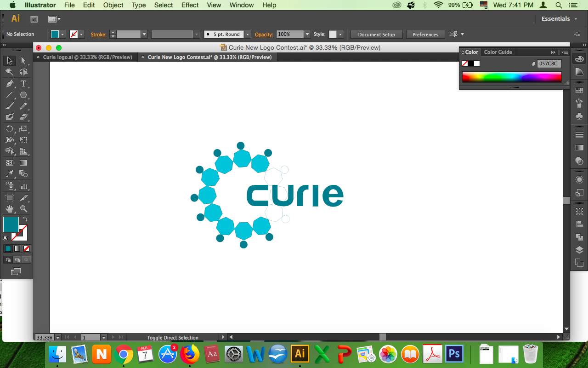Open the zoom level dropdown at 33.33%
Image resolution: width=588 pixels, height=368 pixels.
58,338
